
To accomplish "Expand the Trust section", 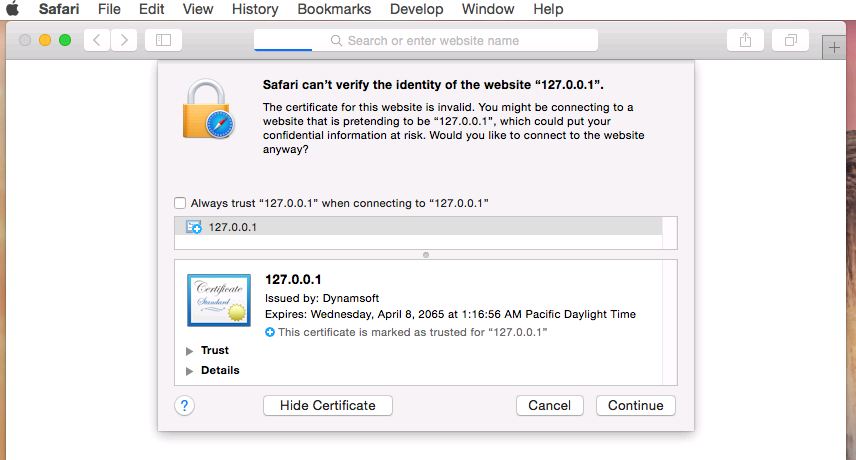I will coord(191,351).
